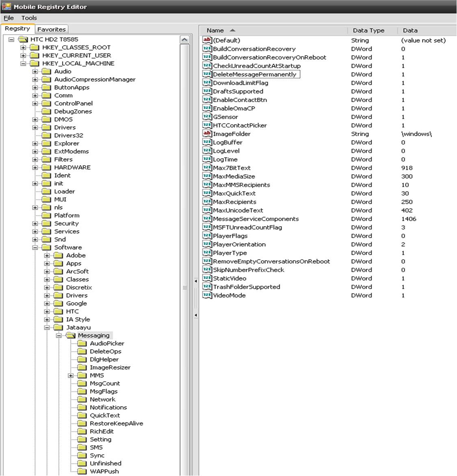Image resolution: width=457 pixels, height=476 pixels.
Task: Click the LogLevel DWord icon
Action: tap(207, 151)
